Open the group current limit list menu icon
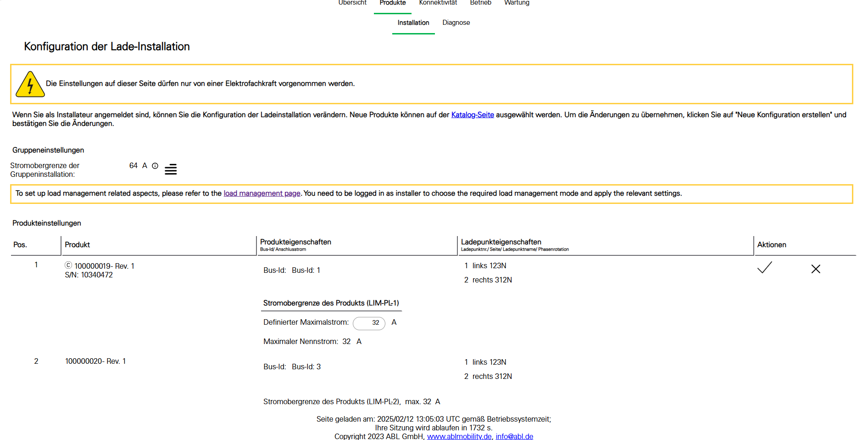Image resolution: width=868 pixels, height=440 pixels. click(171, 169)
